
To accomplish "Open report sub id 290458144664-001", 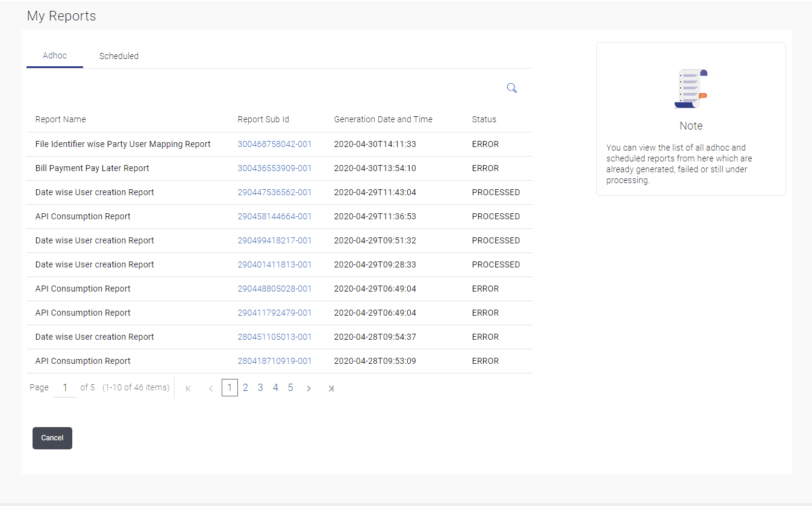I will 275,216.
